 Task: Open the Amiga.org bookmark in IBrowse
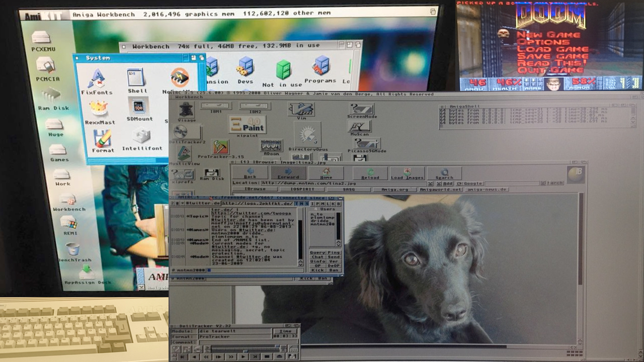coord(395,190)
